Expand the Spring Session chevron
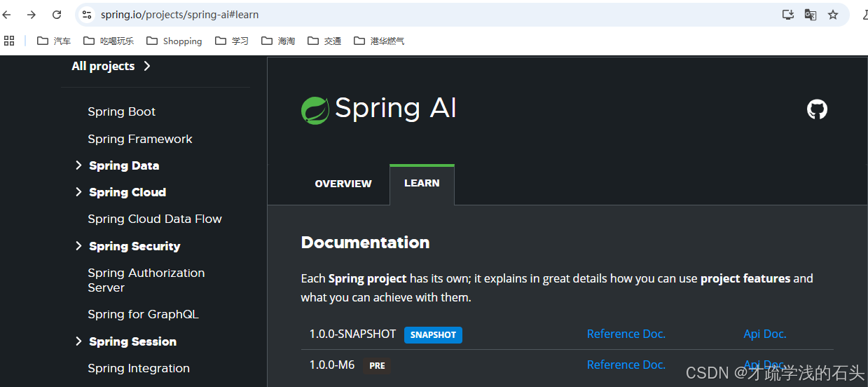Viewport: 868px width, 387px height. (78, 341)
